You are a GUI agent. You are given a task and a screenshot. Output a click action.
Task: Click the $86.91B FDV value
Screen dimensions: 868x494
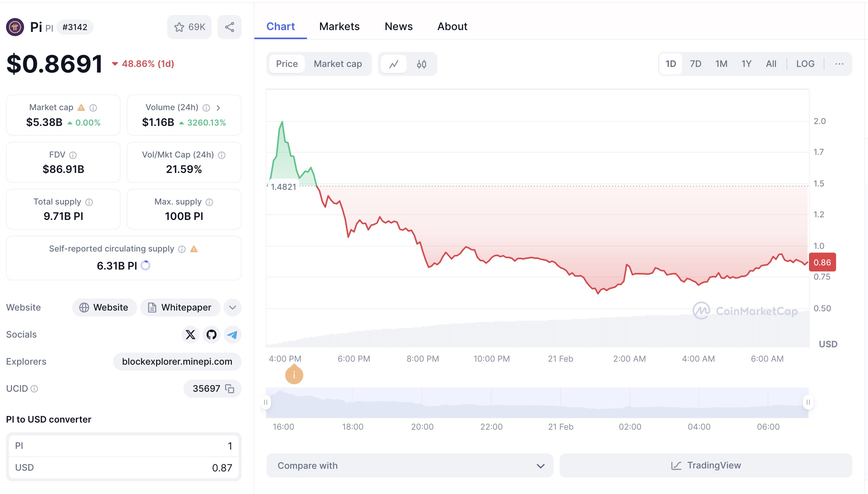64,169
